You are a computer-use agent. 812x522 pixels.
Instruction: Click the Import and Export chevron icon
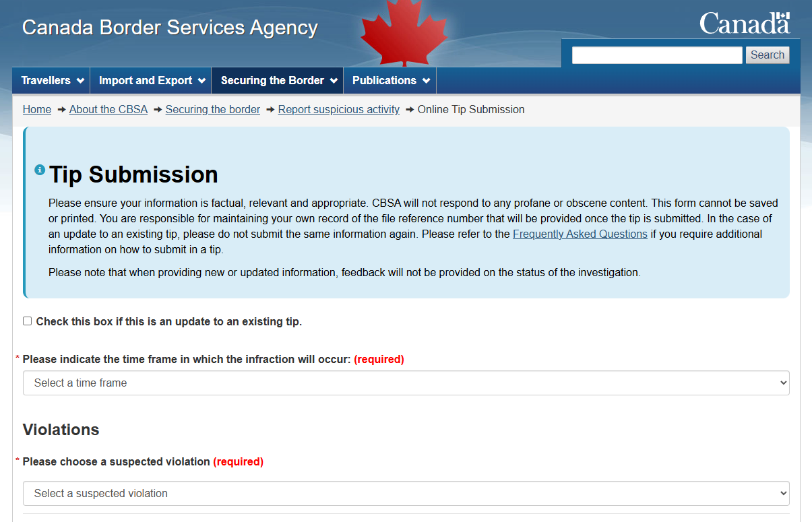(x=202, y=81)
